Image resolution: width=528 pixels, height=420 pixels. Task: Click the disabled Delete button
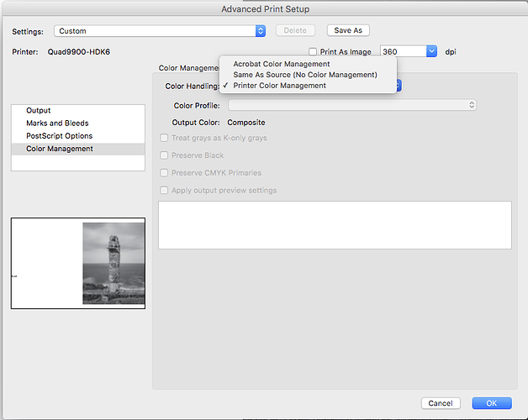(x=295, y=30)
